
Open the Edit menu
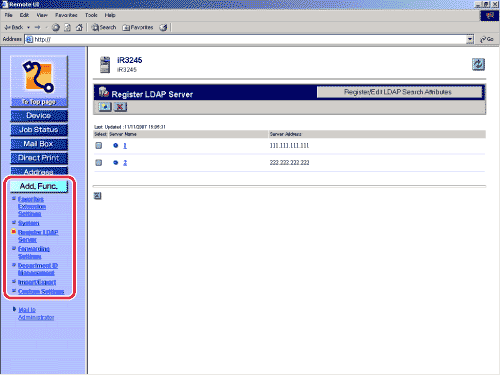pos(24,15)
